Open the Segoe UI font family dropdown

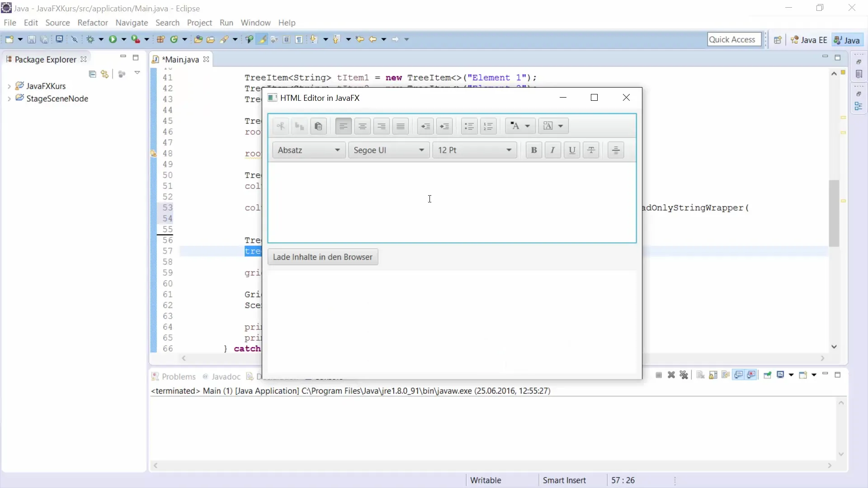coord(389,150)
